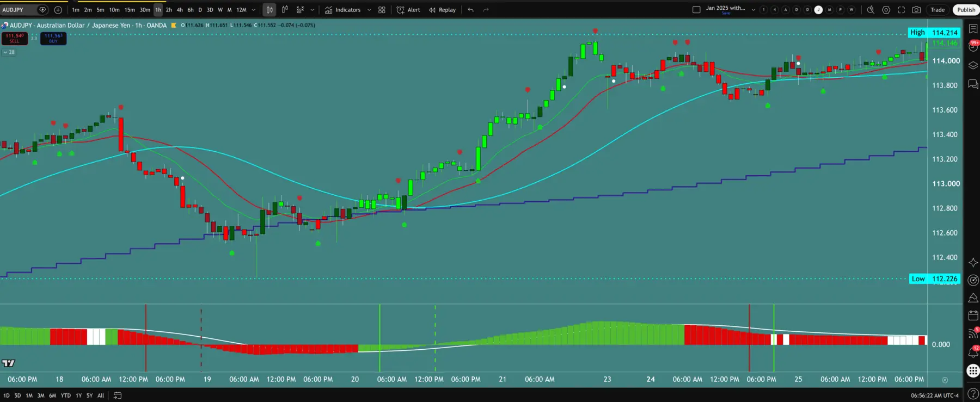Viewport: 980px width, 402px height.
Task: Open the chat bubble icon in sidebar
Action: (x=973, y=84)
